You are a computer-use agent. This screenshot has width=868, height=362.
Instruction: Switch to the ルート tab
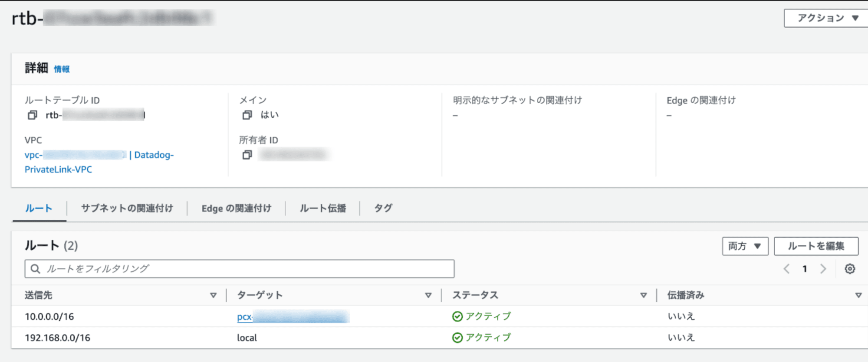point(39,209)
